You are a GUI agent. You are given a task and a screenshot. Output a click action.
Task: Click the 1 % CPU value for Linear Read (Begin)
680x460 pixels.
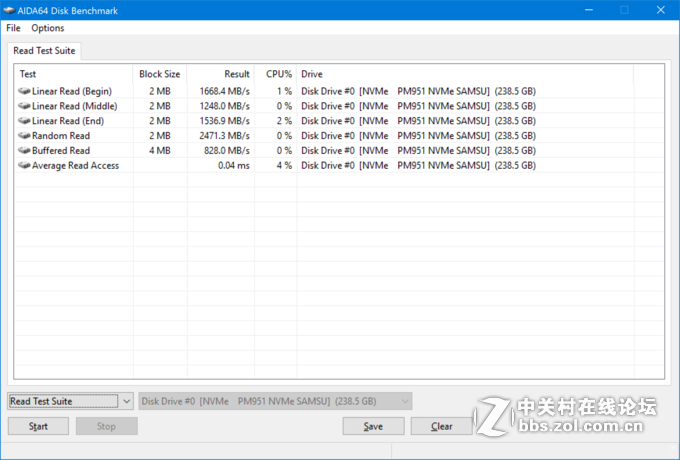coord(284,91)
